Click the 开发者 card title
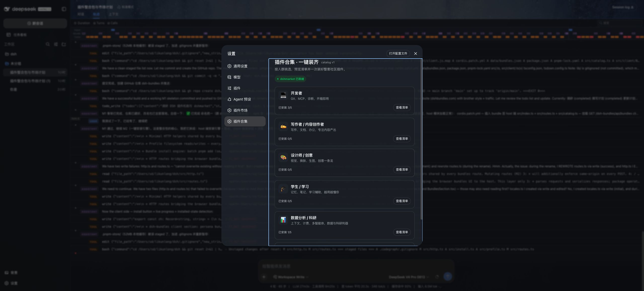Viewport: 644px width, 291px height. tap(296, 93)
